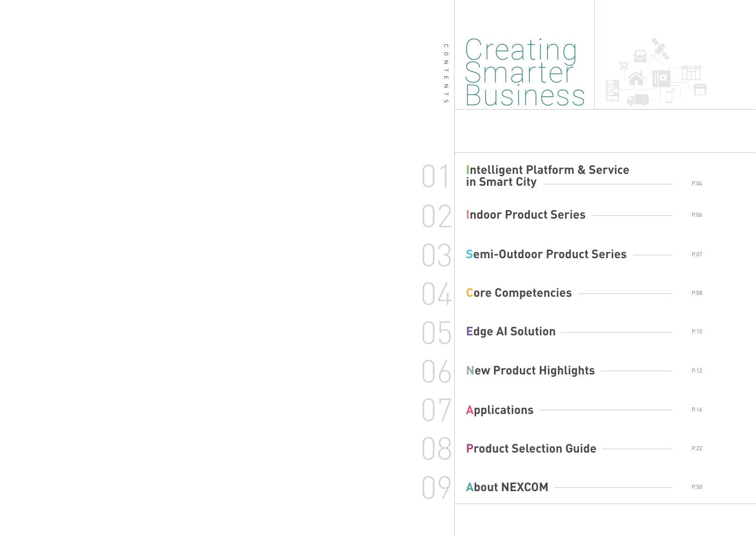This screenshot has height=535, width=756.
Task: Select the shopping cart icon
Action: pyautogui.click(x=624, y=65)
